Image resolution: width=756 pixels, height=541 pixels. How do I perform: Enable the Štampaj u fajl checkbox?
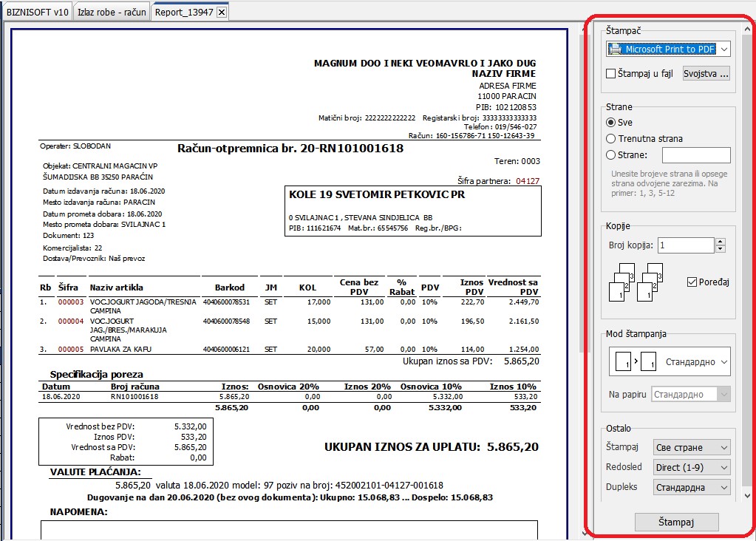[x=610, y=74]
